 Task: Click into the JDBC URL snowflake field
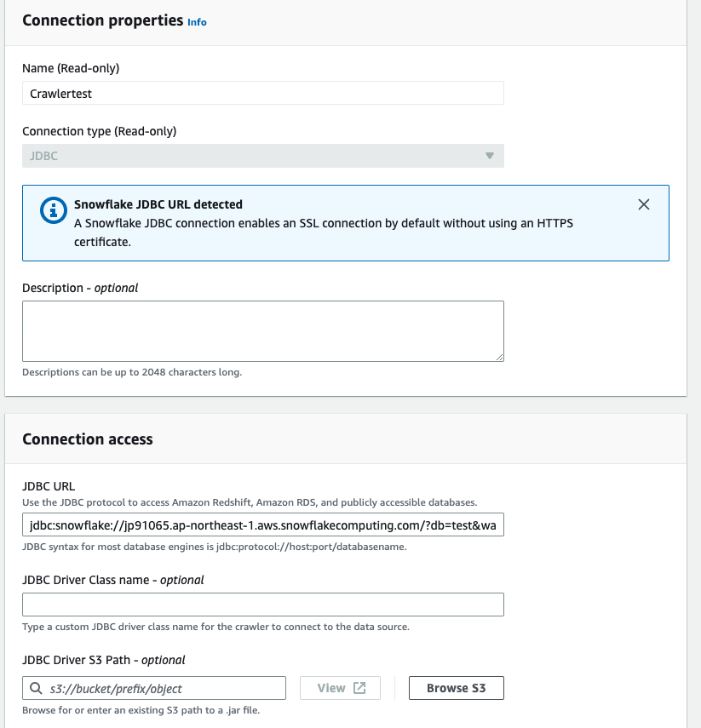tap(263, 525)
